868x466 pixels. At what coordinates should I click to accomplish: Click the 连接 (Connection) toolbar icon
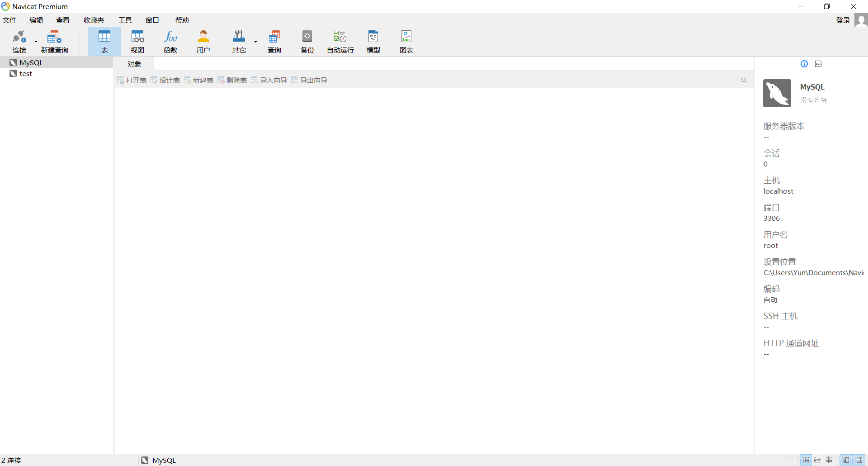tap(19, 42)
